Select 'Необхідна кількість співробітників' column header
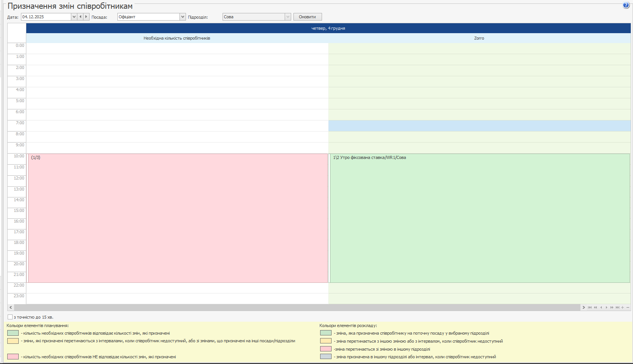Image resolution: width=633 pixels, height=364 pixels. [177, 38]
